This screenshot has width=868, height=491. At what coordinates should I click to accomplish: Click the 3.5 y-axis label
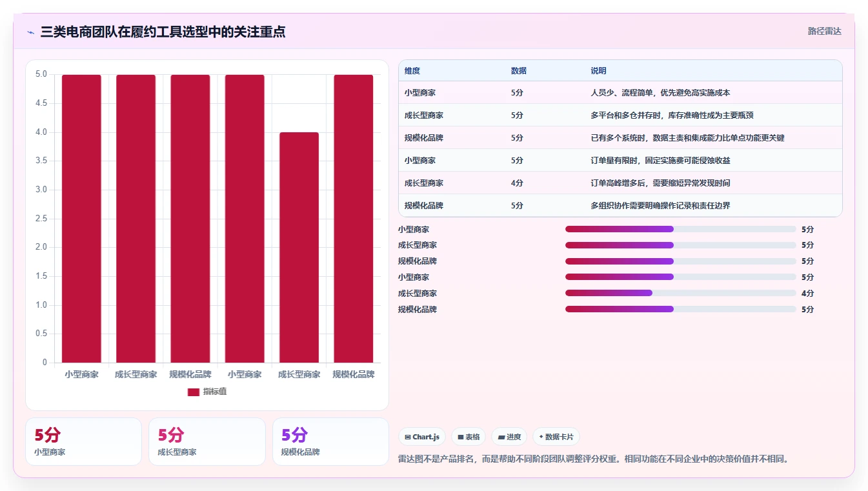click(41, 161)
